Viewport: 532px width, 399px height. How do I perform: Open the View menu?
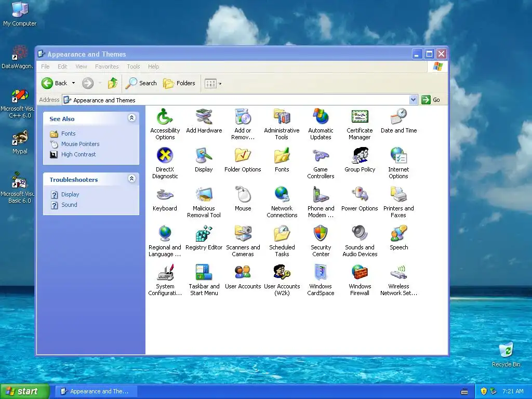coord(81,66)
